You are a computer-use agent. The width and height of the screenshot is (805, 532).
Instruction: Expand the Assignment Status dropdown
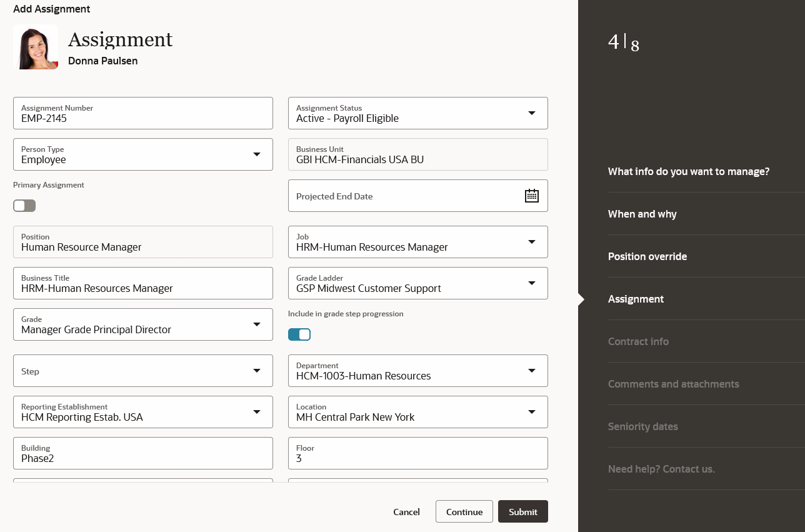(532, 113)
